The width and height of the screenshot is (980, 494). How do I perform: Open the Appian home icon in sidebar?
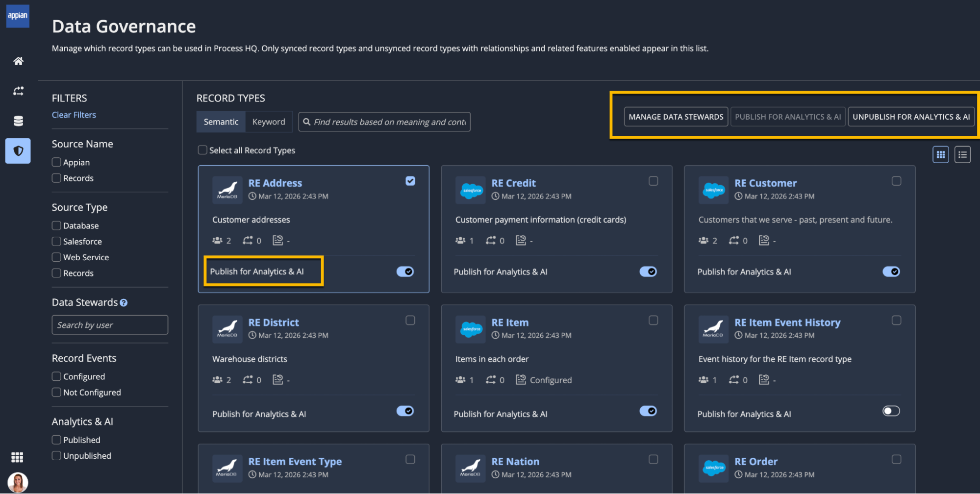18,61
